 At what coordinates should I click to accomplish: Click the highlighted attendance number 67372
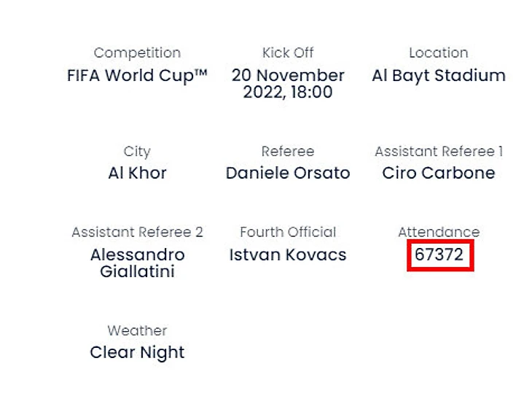point(439,255)
